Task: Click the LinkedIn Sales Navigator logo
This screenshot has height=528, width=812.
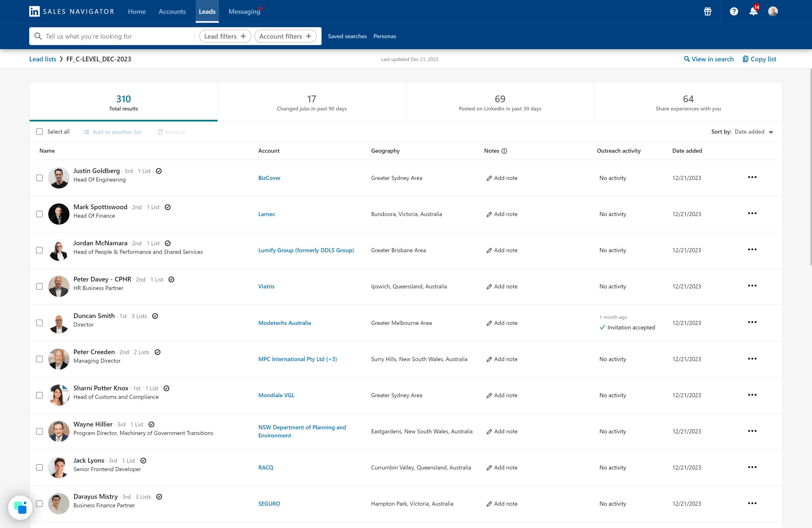Action: (x=72, y=12)
